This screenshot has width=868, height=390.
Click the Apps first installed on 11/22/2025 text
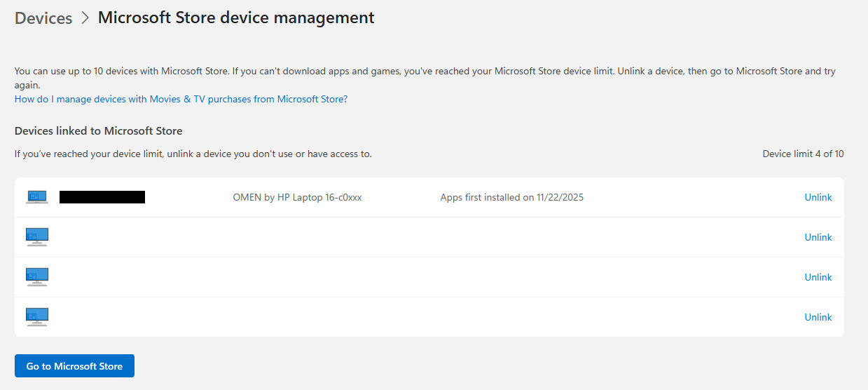pyautogui.click(x=511, y=197)
